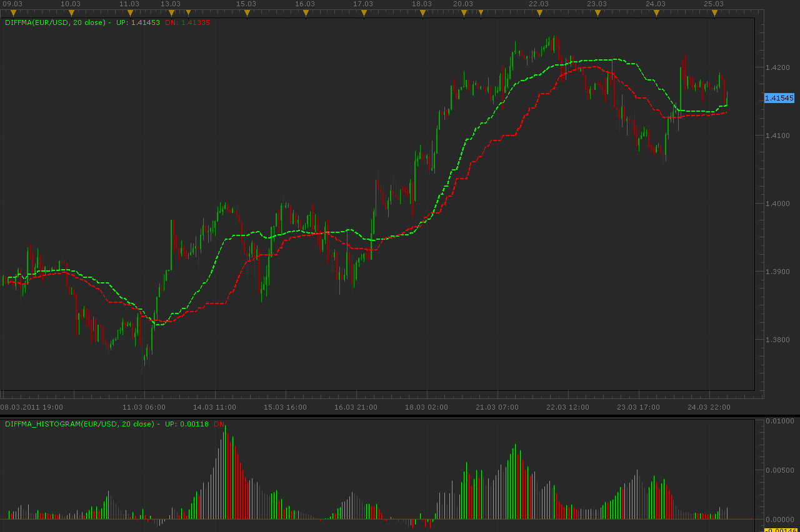800x532 pixels.
Task: Click the 0.01000 histogram axis label
Action: click(x=780, y=421)
